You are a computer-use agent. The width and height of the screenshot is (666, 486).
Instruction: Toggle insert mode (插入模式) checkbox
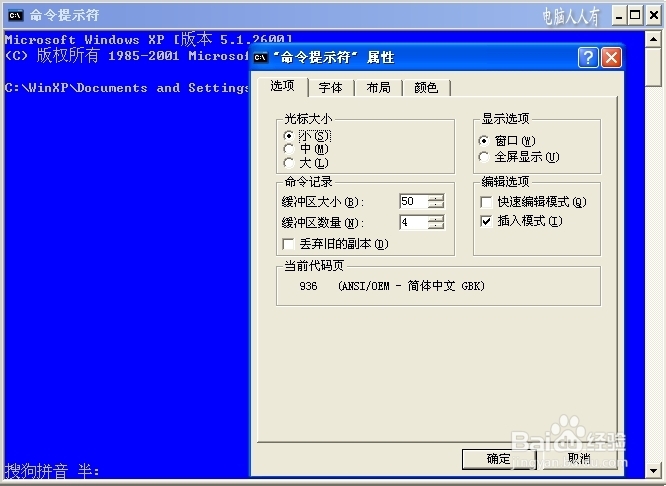click(x=486, y=221)
